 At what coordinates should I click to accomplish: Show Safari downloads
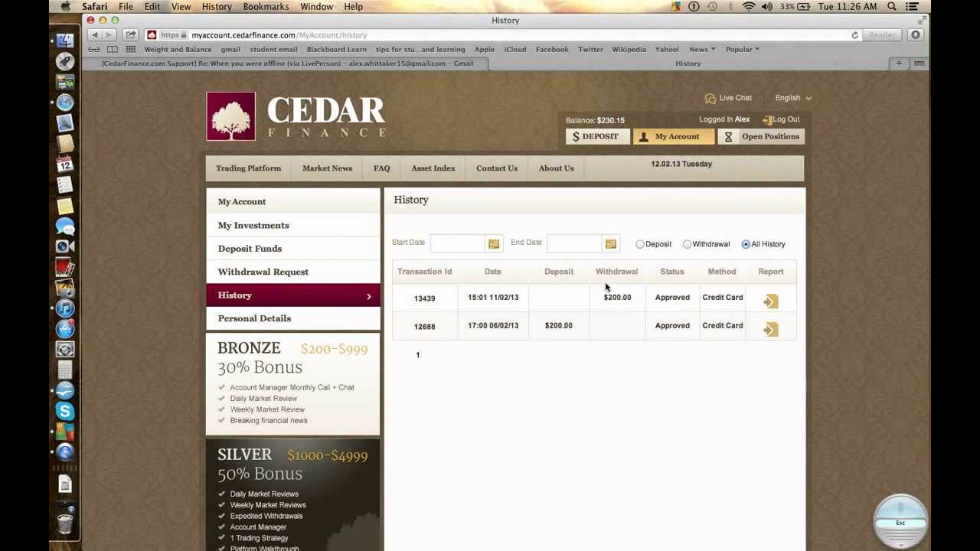915,35
